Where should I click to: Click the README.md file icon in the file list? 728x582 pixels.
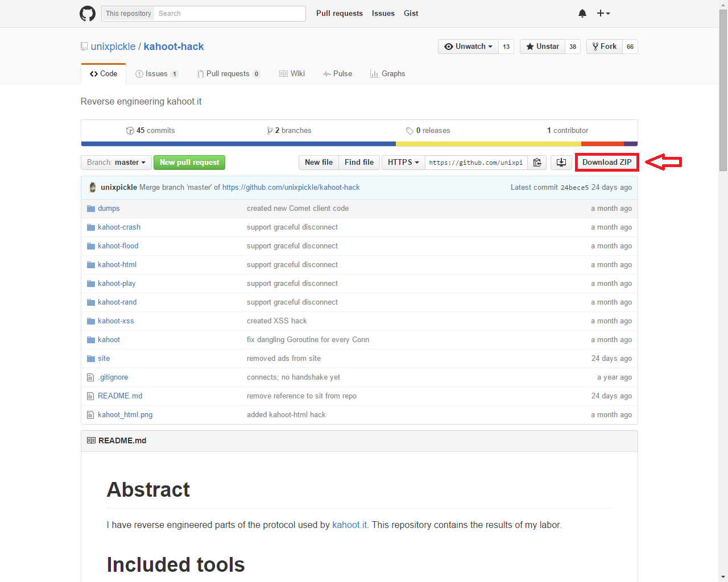tap(90, 396)
